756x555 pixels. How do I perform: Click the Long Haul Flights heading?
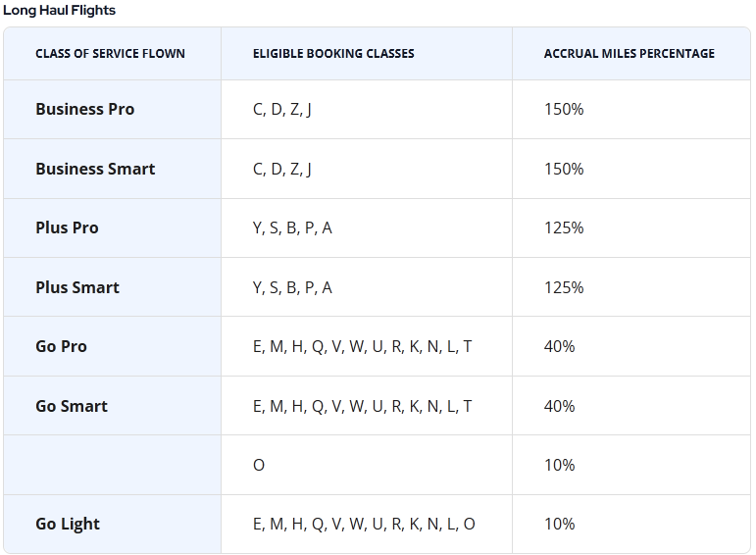pyautogui.click(x=59, y=11)
